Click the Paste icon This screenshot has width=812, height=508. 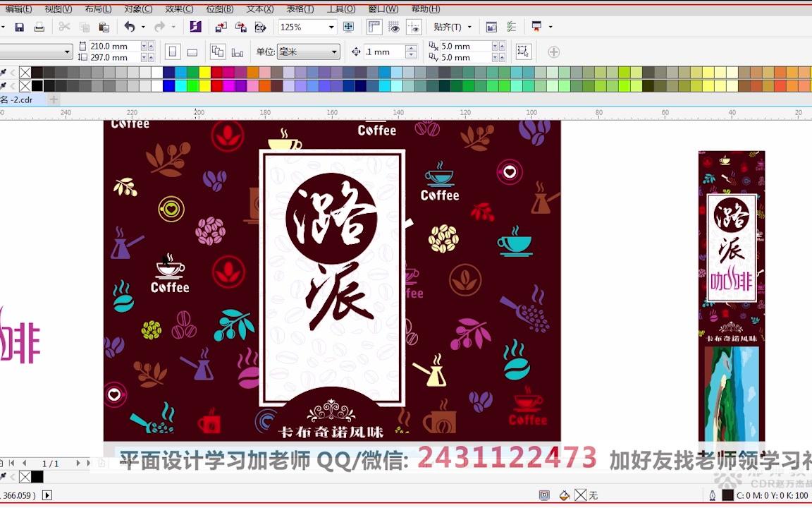click(x=103, y=27)
